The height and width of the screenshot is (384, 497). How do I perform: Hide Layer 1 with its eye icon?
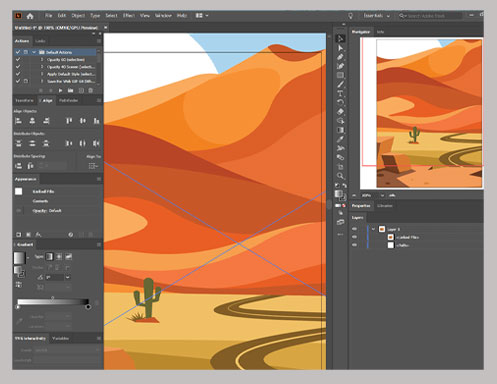tap(354, 229)
